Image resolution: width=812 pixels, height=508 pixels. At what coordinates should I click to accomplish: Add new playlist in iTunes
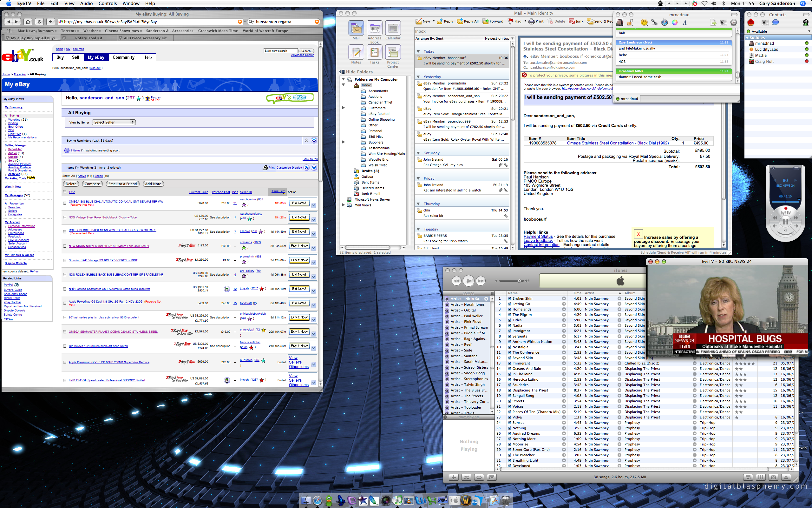click(454, 477)
